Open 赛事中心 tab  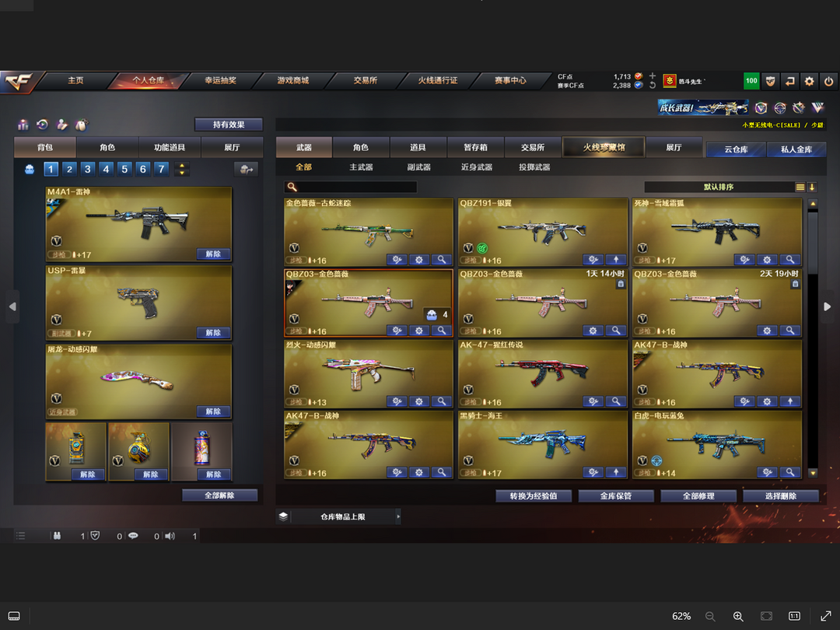pos(510,80)
